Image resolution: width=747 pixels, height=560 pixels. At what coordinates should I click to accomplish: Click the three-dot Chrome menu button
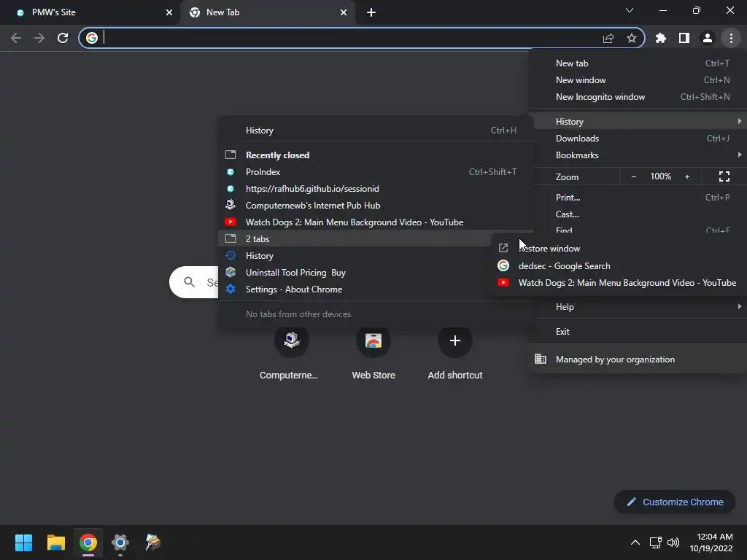click(x=731, y=38)
